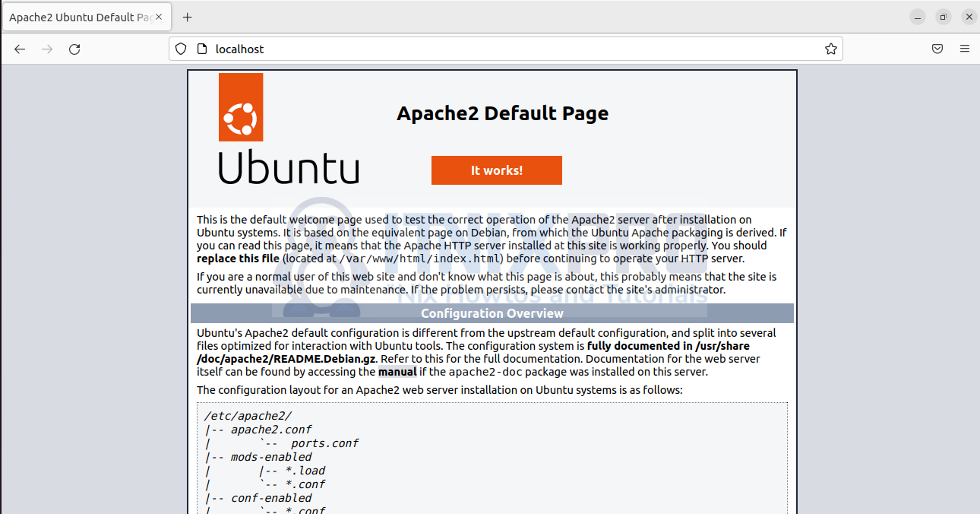Close the Apache2 Ubuntu Default Page tab
980x514 pixels.
[x=159, y=17]
